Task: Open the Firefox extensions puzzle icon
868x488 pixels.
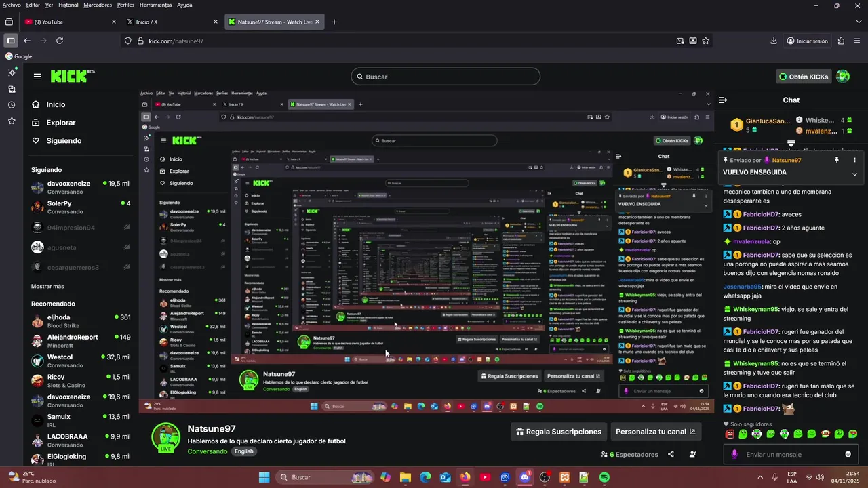Action: (841, 41)
